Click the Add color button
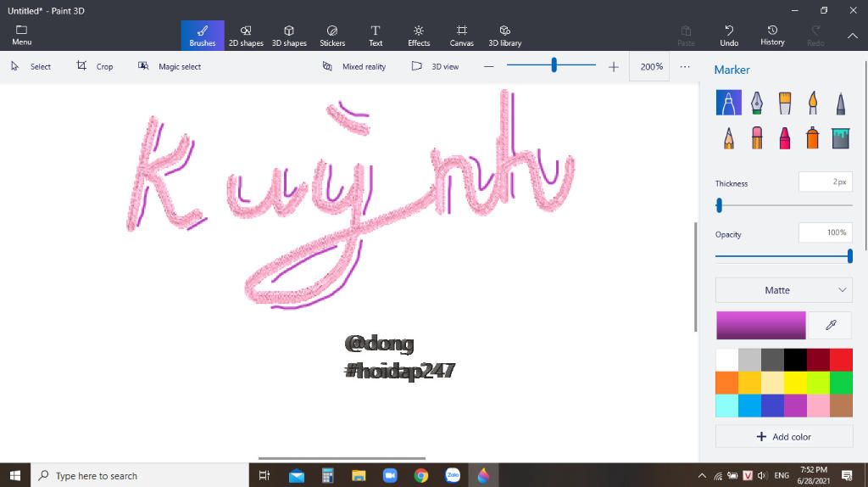868x487 pixels. (784, 437)
